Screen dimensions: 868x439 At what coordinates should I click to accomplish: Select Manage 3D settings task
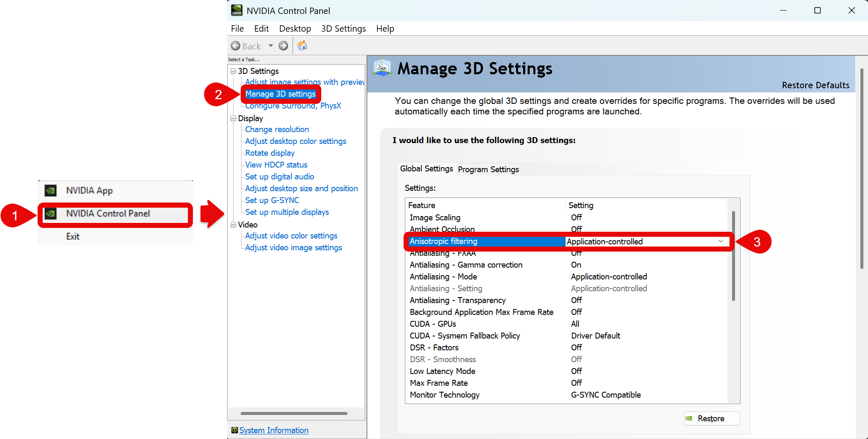pyautogui.click(x=280, y=94)
